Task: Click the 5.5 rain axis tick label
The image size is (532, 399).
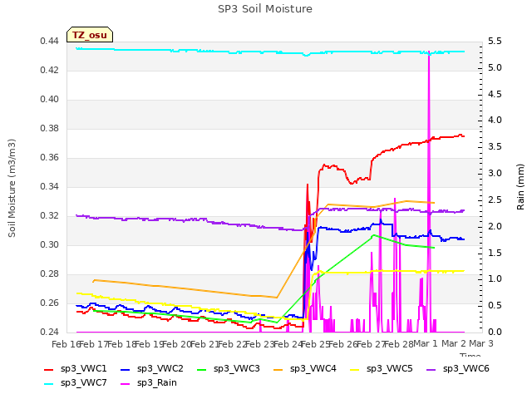Action: coord(495,42)
